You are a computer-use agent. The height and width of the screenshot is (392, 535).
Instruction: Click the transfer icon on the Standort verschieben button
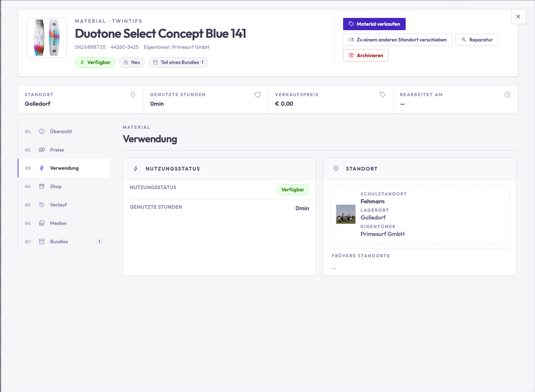coord(351,40)
